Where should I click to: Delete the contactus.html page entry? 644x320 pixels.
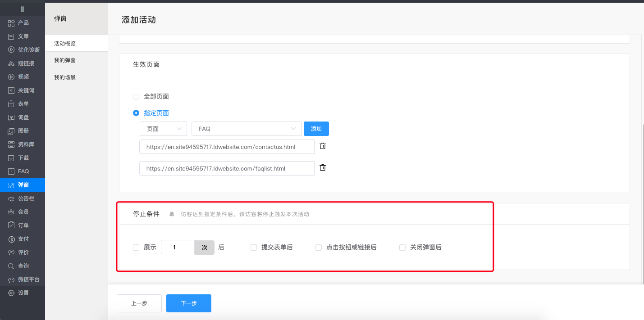(x=323, y=145)
